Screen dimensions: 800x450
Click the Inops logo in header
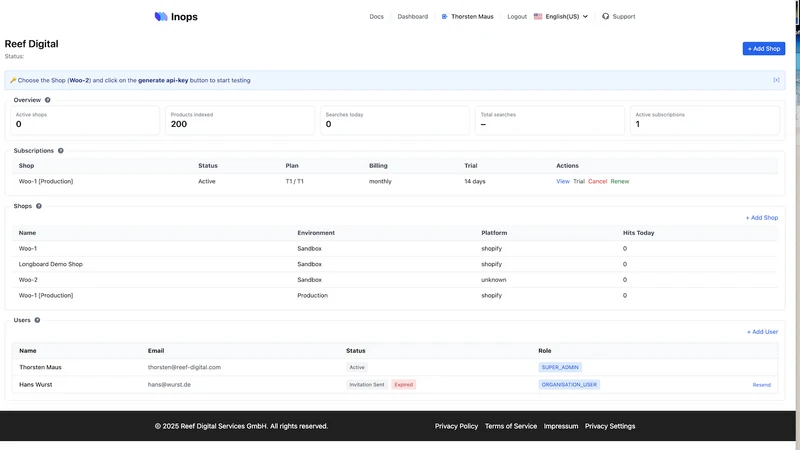(176, 17)
